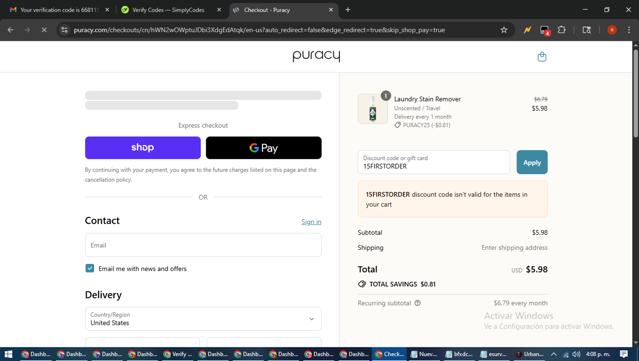Screen dimensions: 639x361
Task: Pay with the Google Pay button
Action: click(x=264, y=147)
